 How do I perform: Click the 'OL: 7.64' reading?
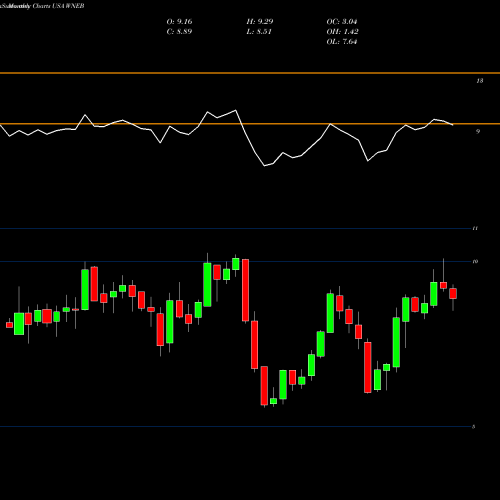click(x=342, y=42)
